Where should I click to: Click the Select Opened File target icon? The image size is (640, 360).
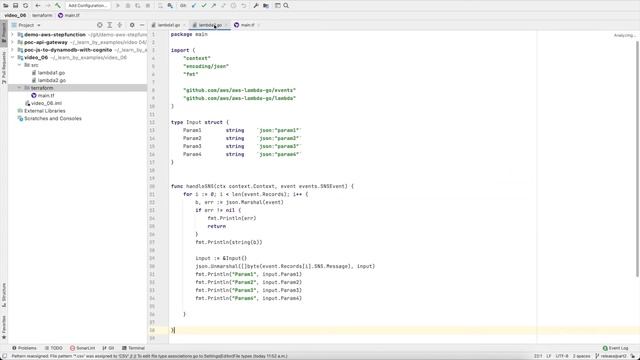pos(100,25)
